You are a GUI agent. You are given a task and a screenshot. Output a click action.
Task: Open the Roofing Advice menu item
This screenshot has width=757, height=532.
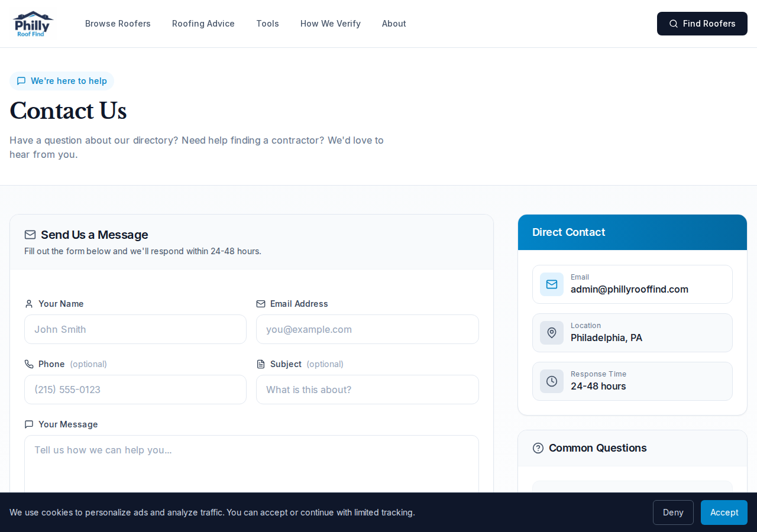pyautogui.click(x=203, y=24)
